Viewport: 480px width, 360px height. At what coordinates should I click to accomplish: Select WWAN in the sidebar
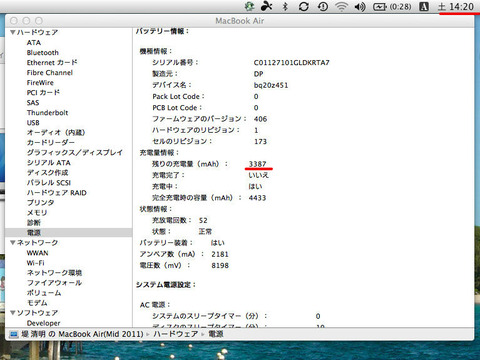pos(37,253)
